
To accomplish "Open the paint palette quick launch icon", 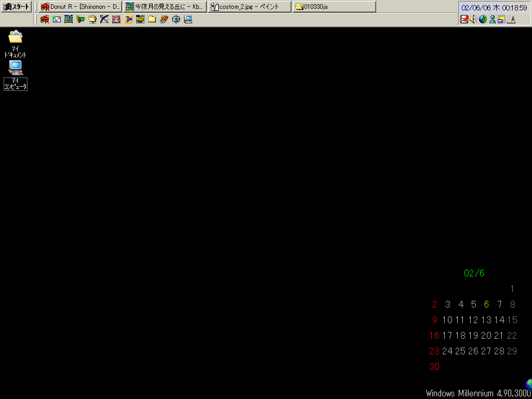I will (164, 19).
